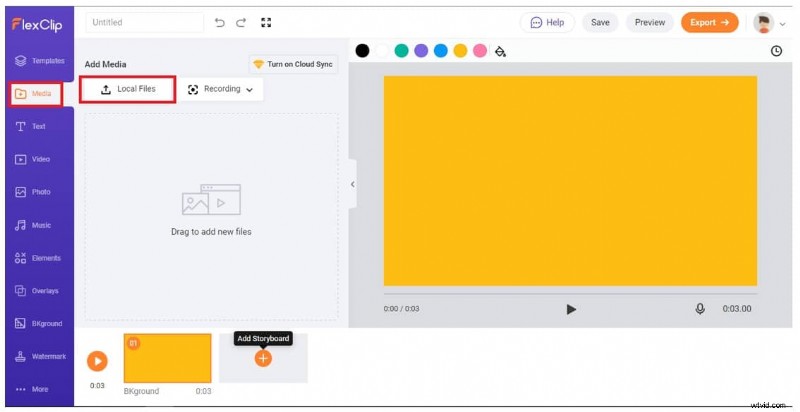
Task: Select the Media sidebar tab
Action: [x=36, y=94]
